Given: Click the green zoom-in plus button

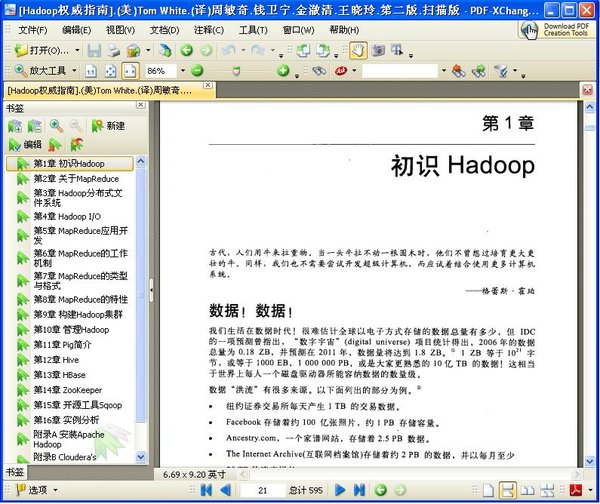Looking at the screenshot, I should [x=283, y=72].
